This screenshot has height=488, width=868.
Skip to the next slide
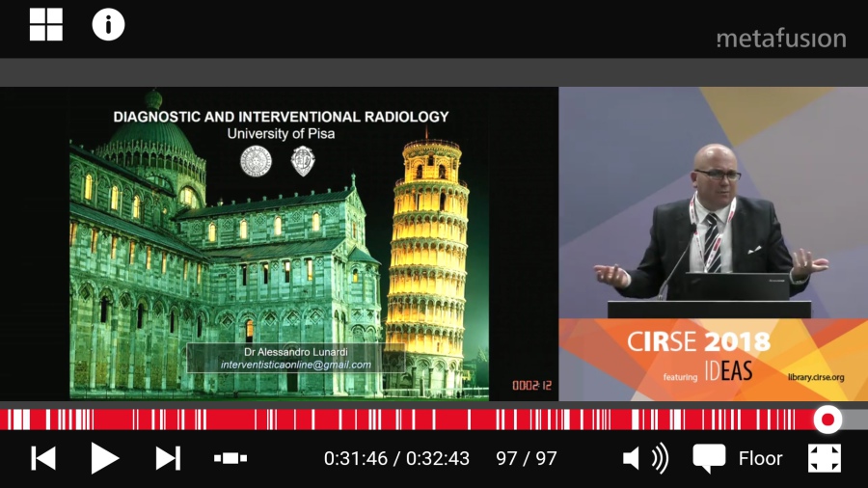168,458
